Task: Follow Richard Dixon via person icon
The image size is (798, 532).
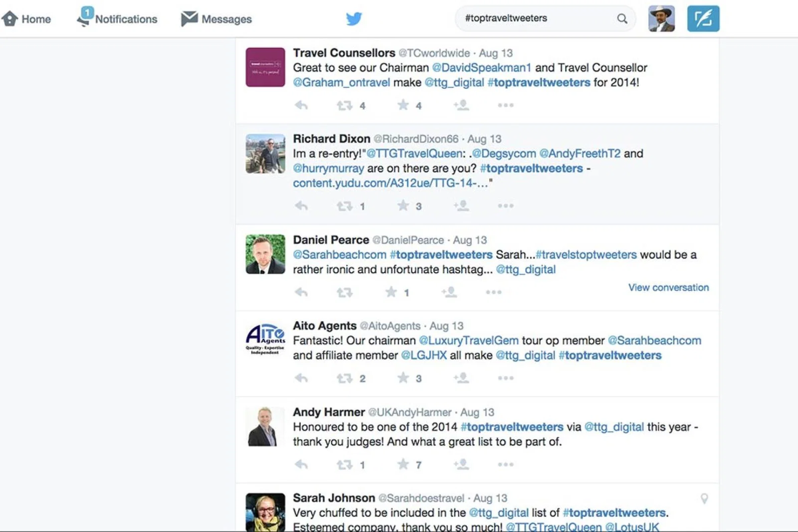Action: (x=461, y=205)
